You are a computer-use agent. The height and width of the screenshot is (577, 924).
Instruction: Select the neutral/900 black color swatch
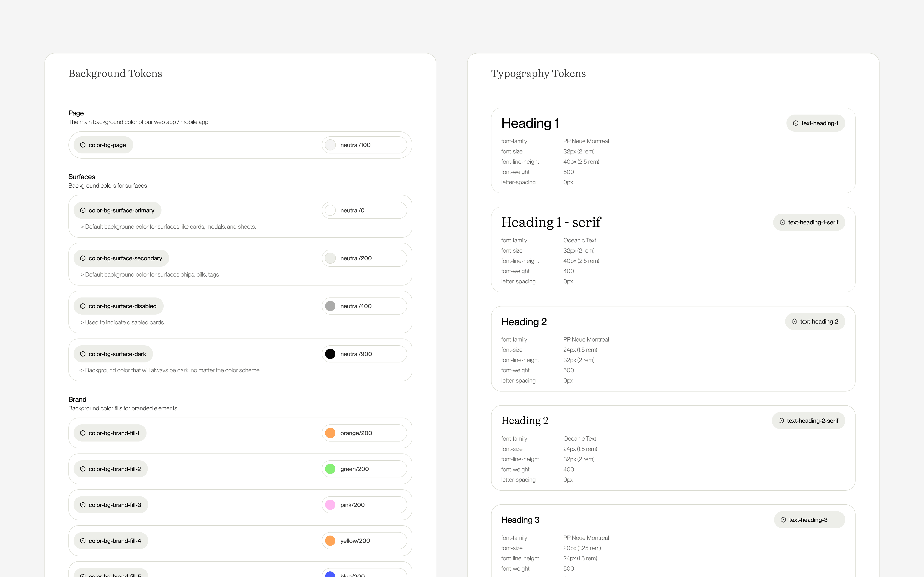coord(330,354)
